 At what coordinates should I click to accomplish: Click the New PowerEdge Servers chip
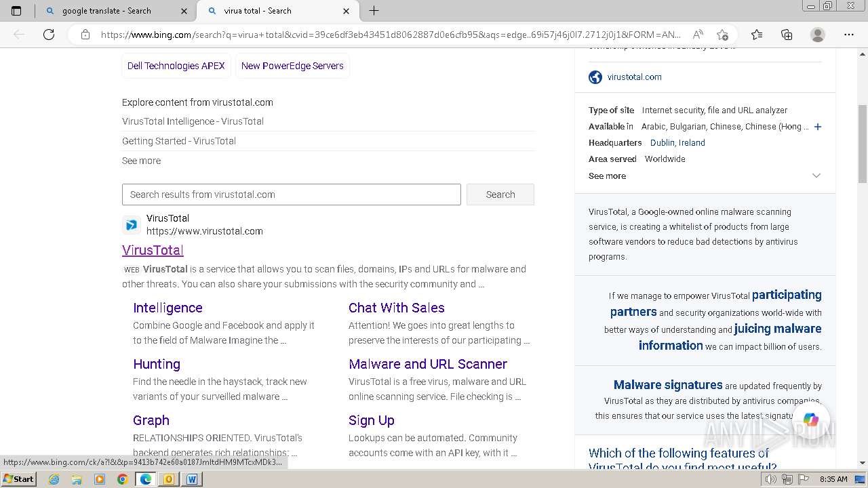click(x=292, y=66)
